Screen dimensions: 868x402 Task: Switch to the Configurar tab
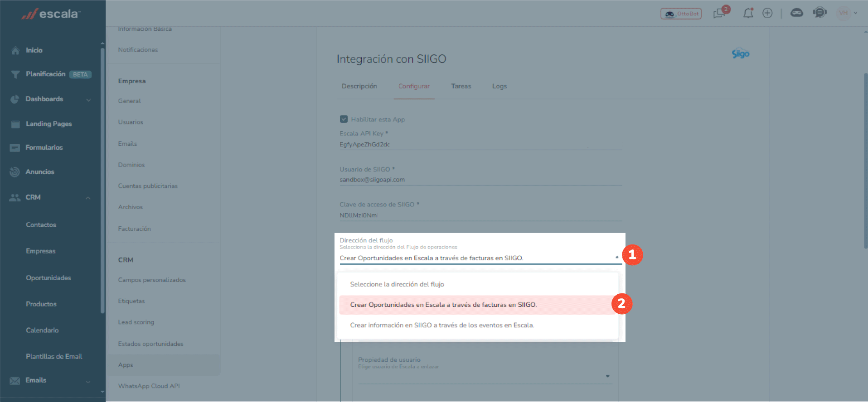(x=414, y=86)
